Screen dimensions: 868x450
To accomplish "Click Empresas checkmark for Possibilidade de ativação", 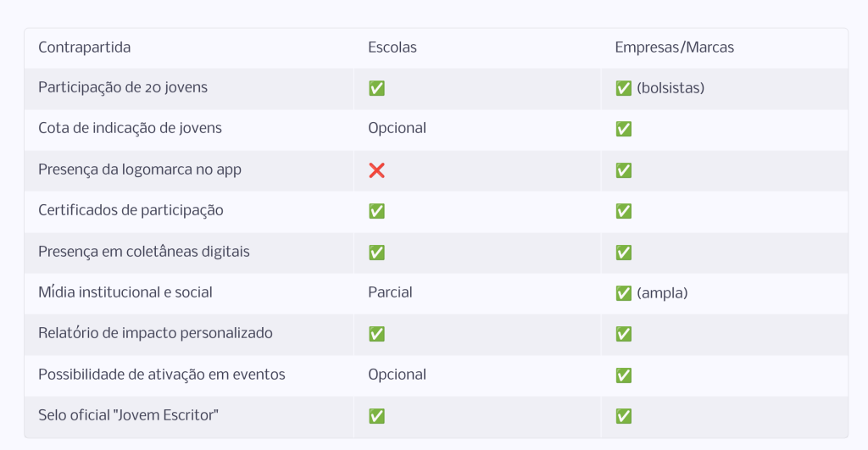I will (x=623, y=375).
